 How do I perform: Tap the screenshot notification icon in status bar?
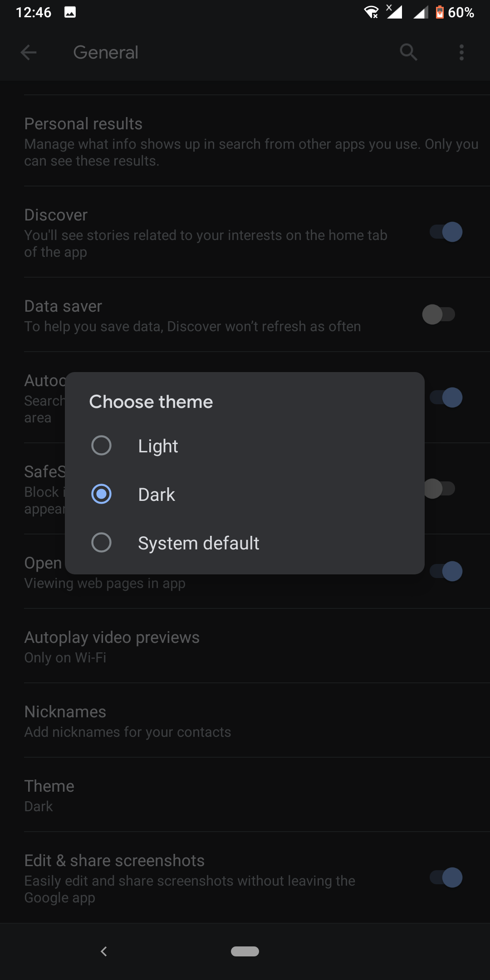click(70, 12)
